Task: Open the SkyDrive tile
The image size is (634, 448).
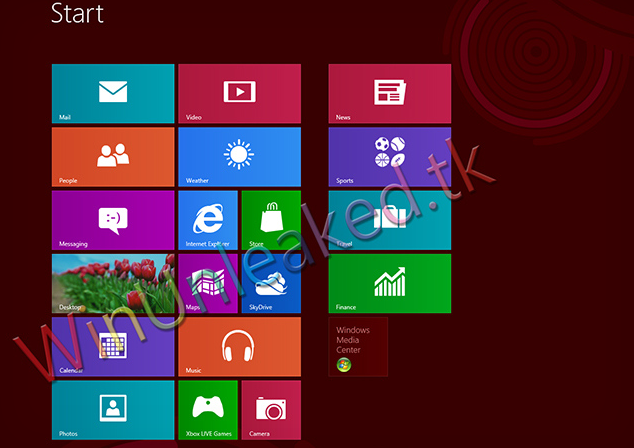Action: (x=271, y=283)
